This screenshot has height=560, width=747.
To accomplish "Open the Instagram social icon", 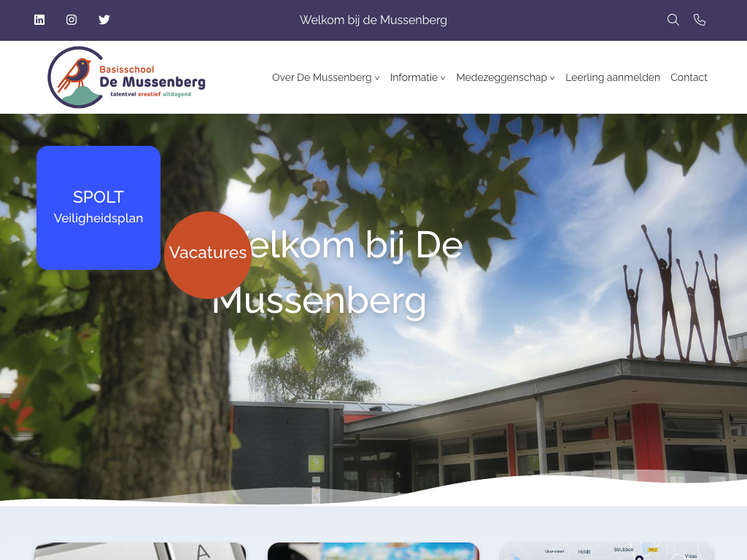I will [71, 20].
